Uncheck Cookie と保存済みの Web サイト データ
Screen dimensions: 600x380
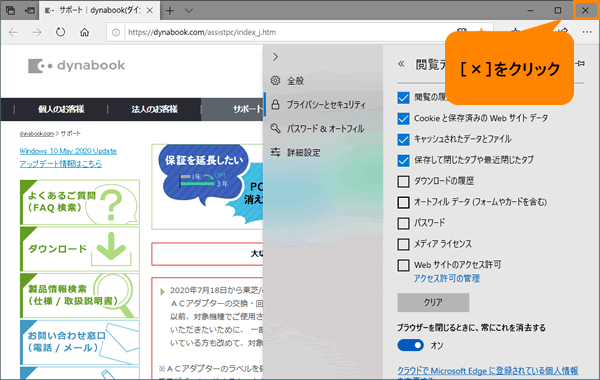pos(403,119)
